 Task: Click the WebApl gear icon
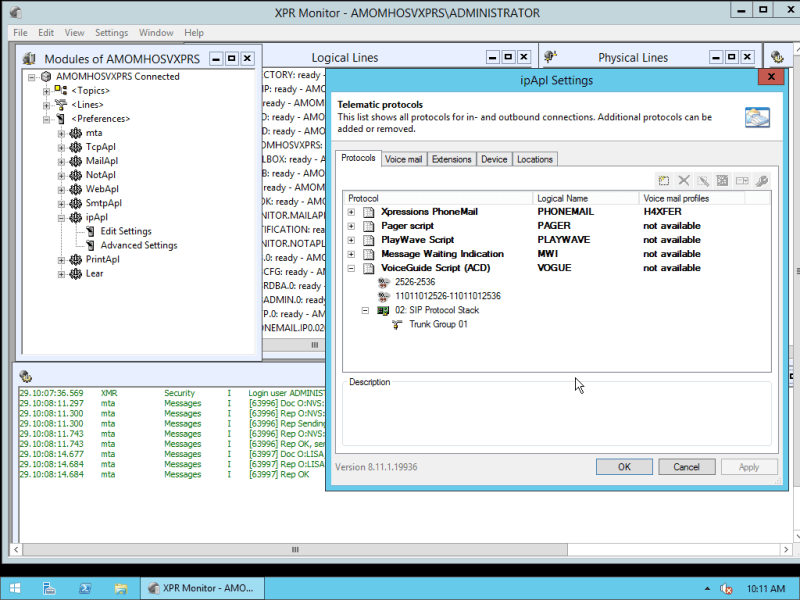(76, 189)
